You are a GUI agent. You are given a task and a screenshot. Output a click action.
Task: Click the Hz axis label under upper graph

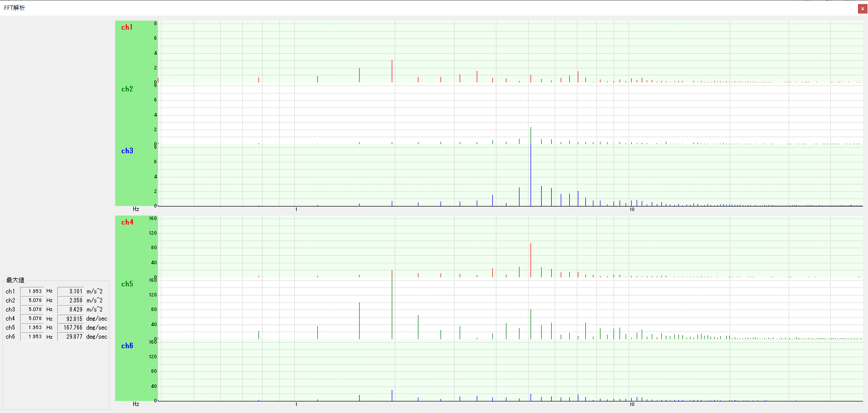136,209
